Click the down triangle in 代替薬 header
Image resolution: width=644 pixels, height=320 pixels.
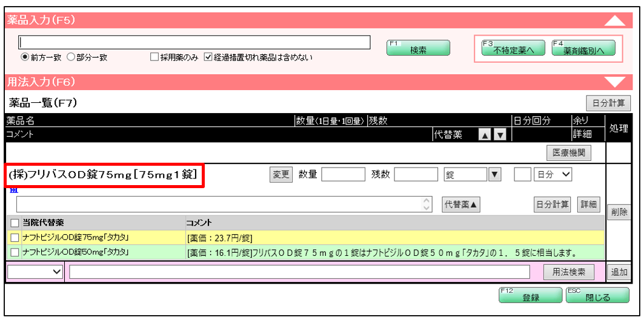499,135
